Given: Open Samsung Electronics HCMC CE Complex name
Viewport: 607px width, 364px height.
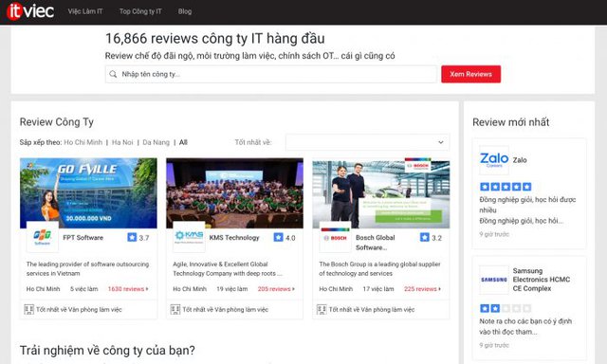Looking at the screenshot, I should click(542, 280).
